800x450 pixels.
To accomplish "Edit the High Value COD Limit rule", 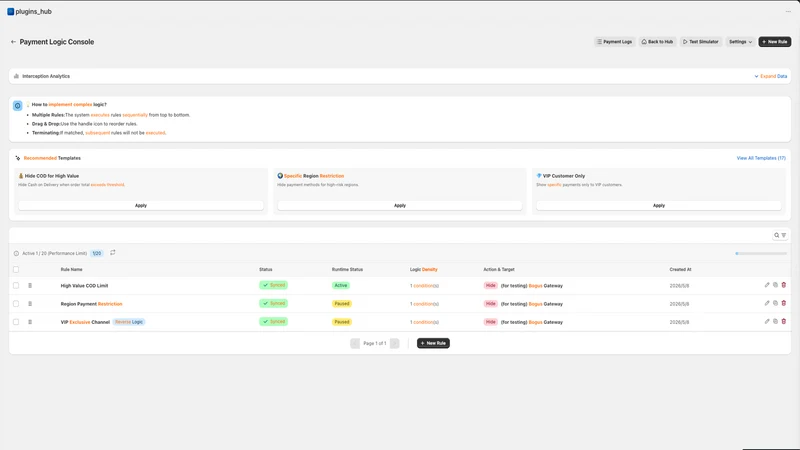I will [x=767, y=285].
